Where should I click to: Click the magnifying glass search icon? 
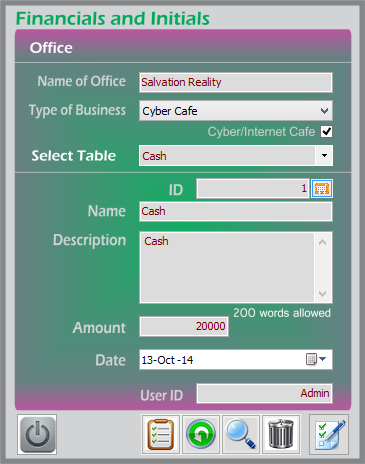click(241, 434)
